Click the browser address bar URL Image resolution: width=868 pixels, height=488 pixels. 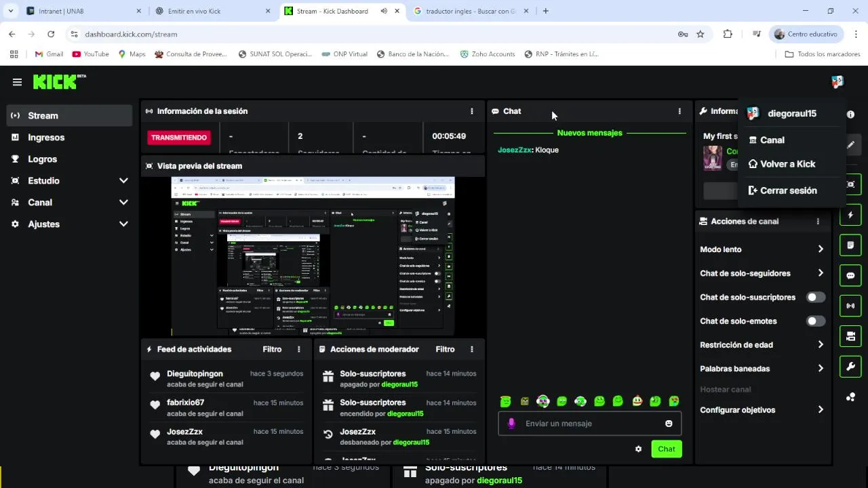coord(131,34)
